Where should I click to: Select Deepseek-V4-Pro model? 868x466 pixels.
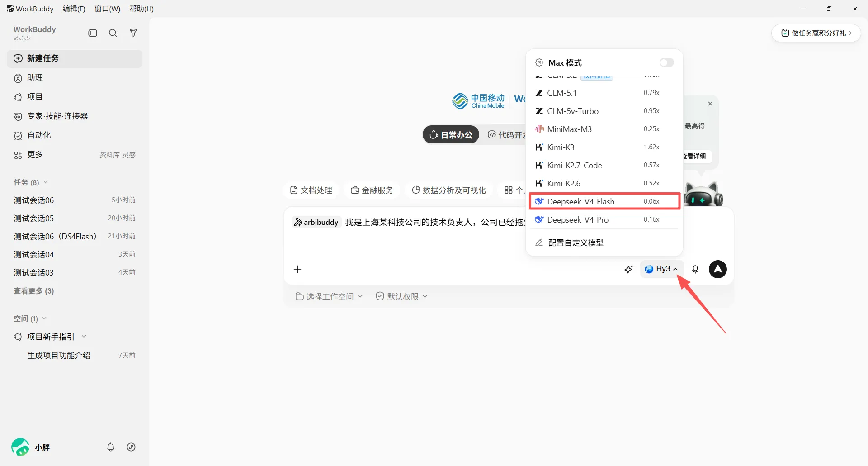pos(604,219)
